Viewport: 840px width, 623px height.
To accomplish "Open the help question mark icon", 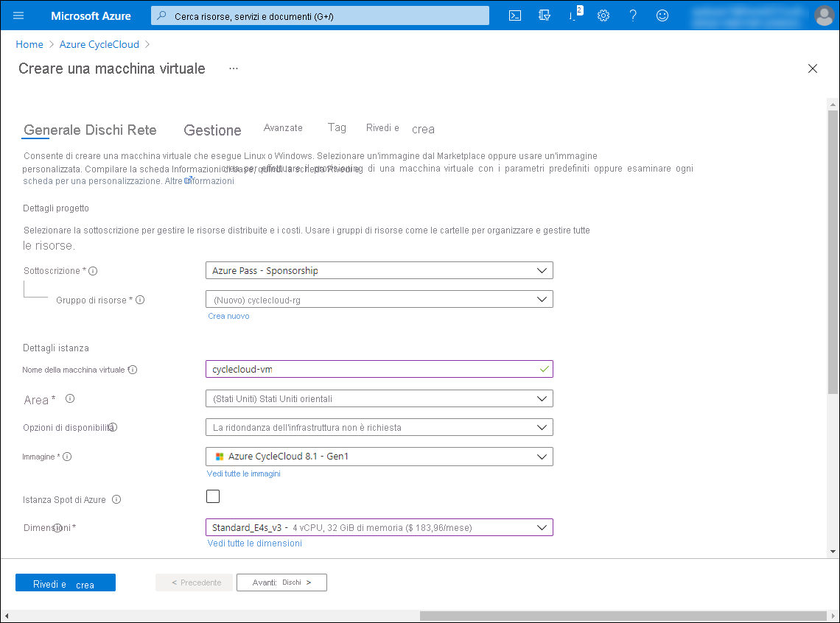I will coord(633,15).
